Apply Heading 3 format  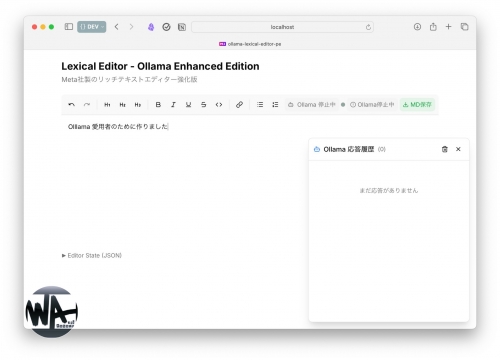click(138, 105)
